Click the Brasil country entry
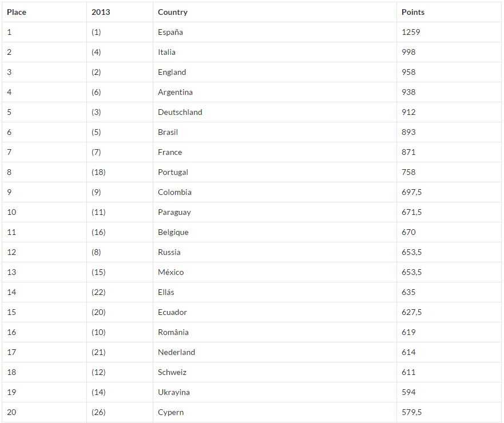 point(168,132)
